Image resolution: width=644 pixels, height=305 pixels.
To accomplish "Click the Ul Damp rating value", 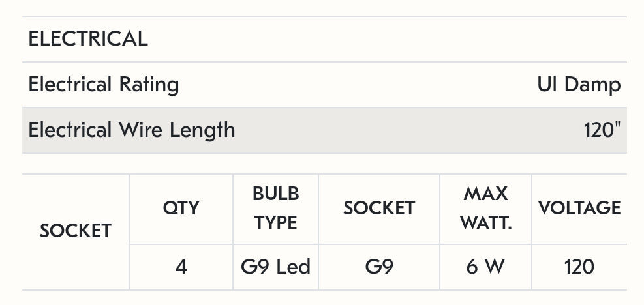I will (x=579, y=85).
